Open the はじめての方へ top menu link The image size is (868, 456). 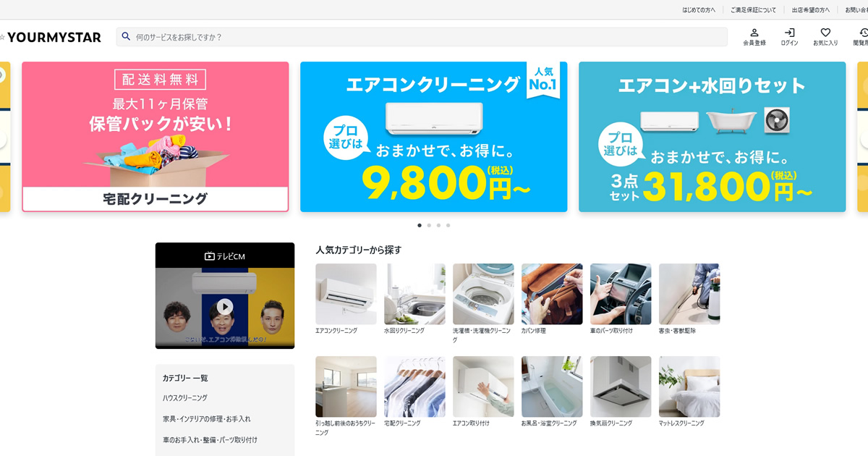click(699, 10)
